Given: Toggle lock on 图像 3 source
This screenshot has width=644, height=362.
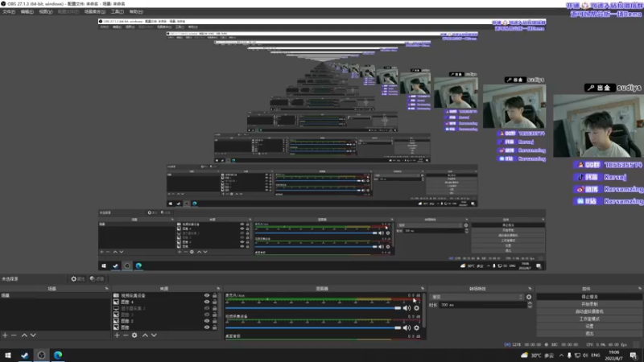Looking at the screenshot, I should pos(214,315).
